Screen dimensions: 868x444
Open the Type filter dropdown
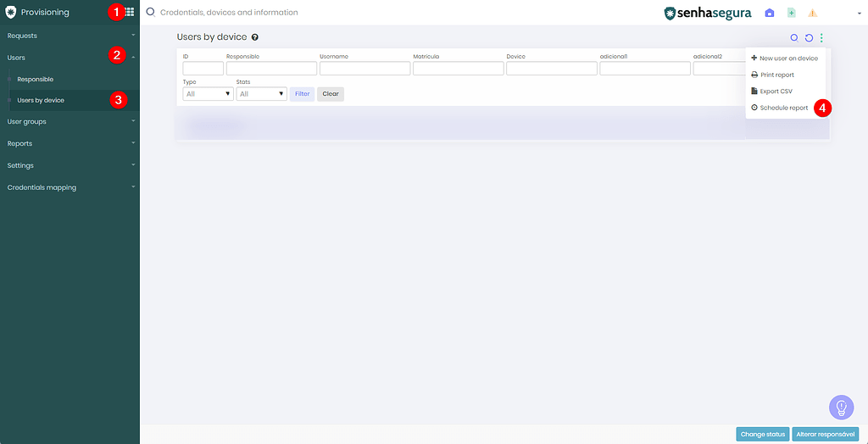pos(209,94)
